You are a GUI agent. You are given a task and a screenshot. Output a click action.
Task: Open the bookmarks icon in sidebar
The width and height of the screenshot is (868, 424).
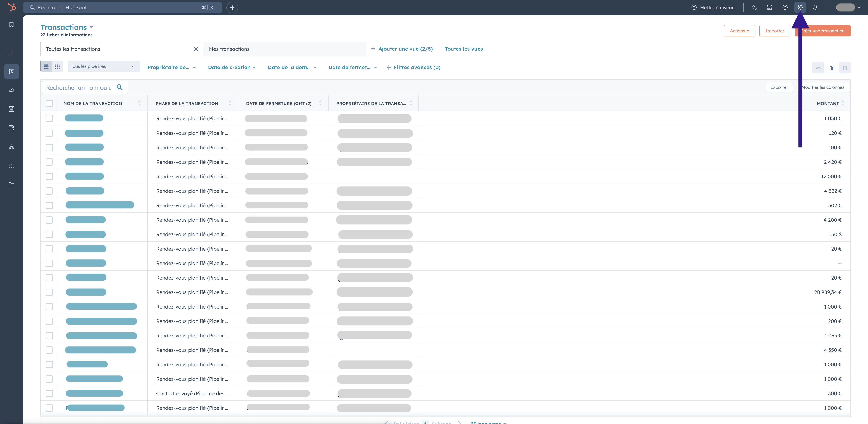(x=12, y=25)
